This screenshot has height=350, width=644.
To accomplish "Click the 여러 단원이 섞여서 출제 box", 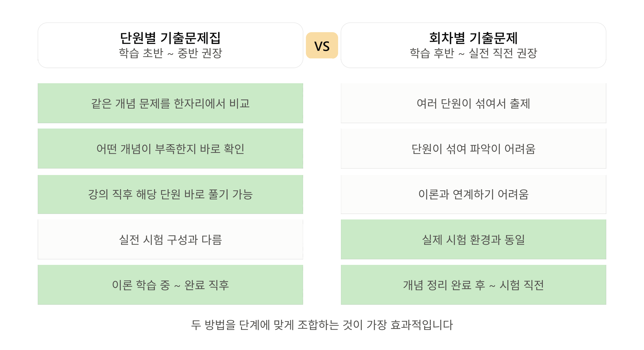I will pyautogui.click(x=473, y=103).
